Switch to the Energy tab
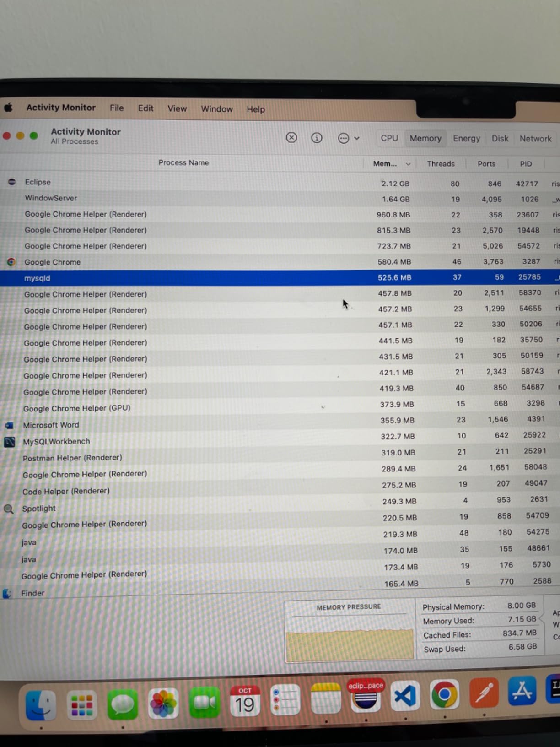 coord(466,138)
